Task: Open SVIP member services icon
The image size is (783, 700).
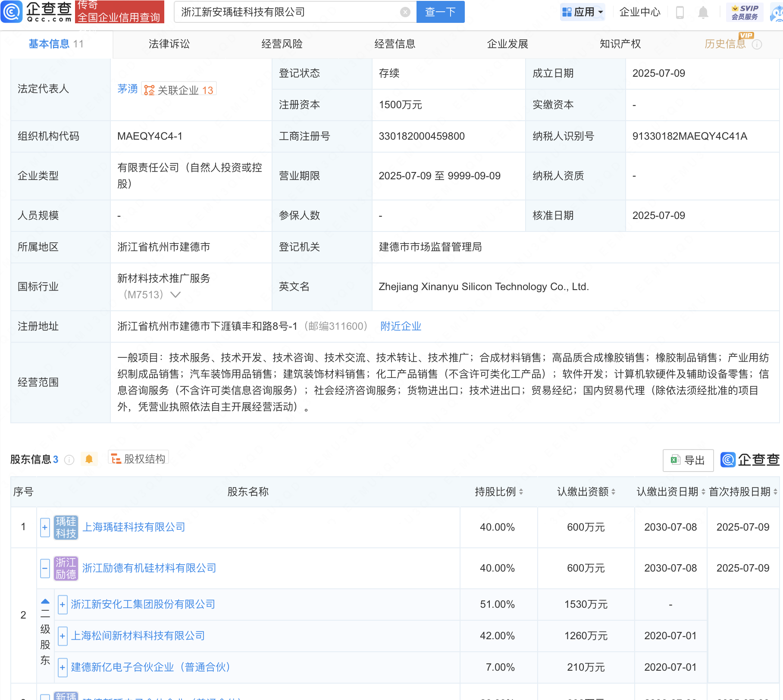Action: [x=745, y=12]
